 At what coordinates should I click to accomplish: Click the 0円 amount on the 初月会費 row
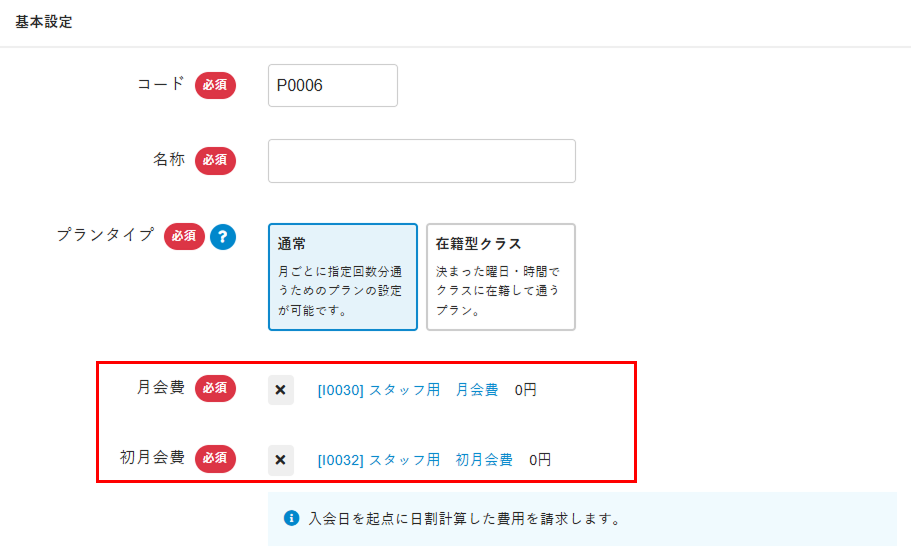(x=540, y=460)
